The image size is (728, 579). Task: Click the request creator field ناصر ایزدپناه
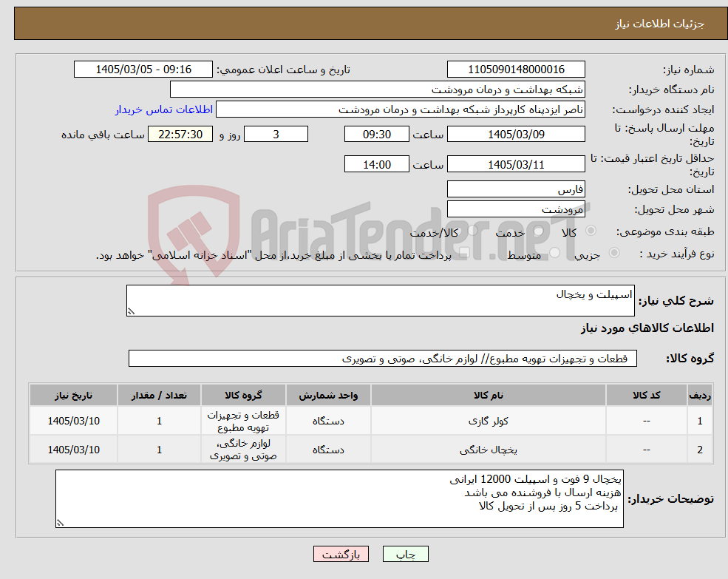coord(400,109)
